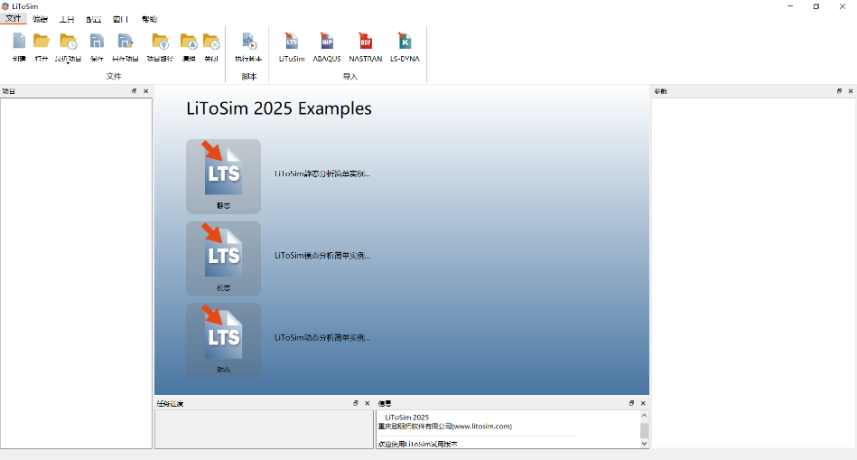Click the 打开 open folder icon

point(42,42)
